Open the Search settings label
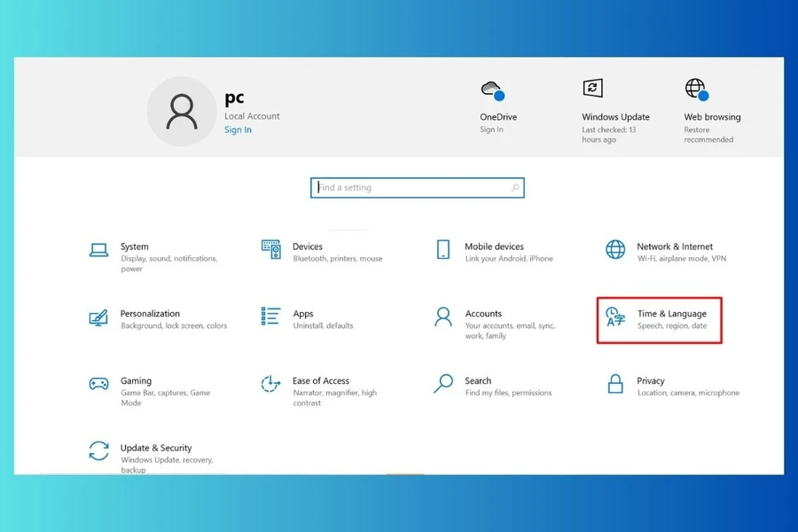The image size is (798, 532). click(478, 380)
